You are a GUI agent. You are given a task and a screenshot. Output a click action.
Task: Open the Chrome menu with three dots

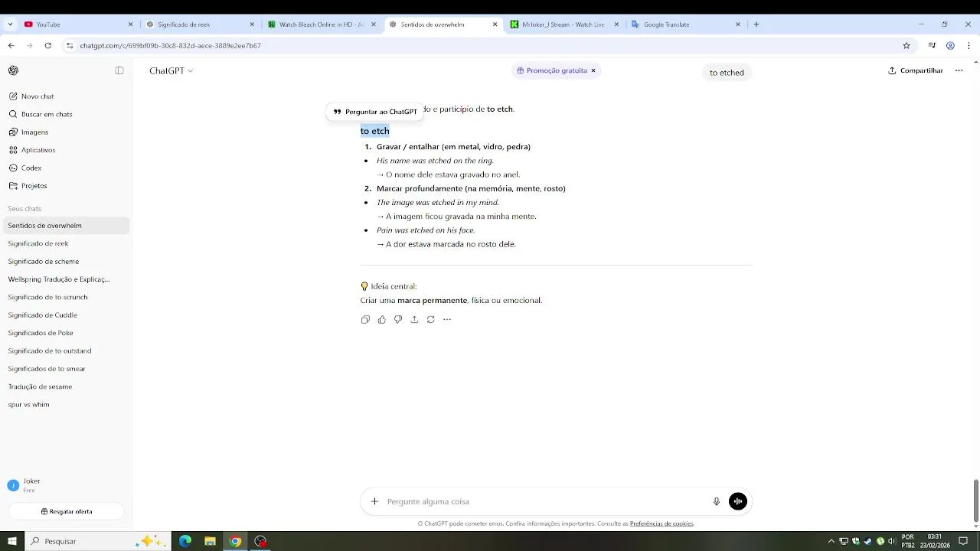pyautogui.click(x=969, y=45)
